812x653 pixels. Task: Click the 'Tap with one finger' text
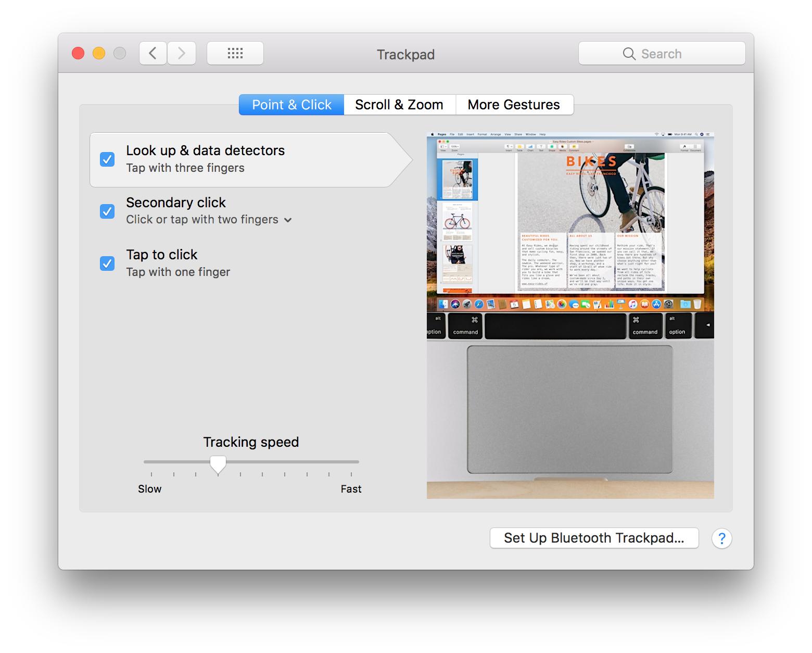pyautogui.click(x=178, y=272)
